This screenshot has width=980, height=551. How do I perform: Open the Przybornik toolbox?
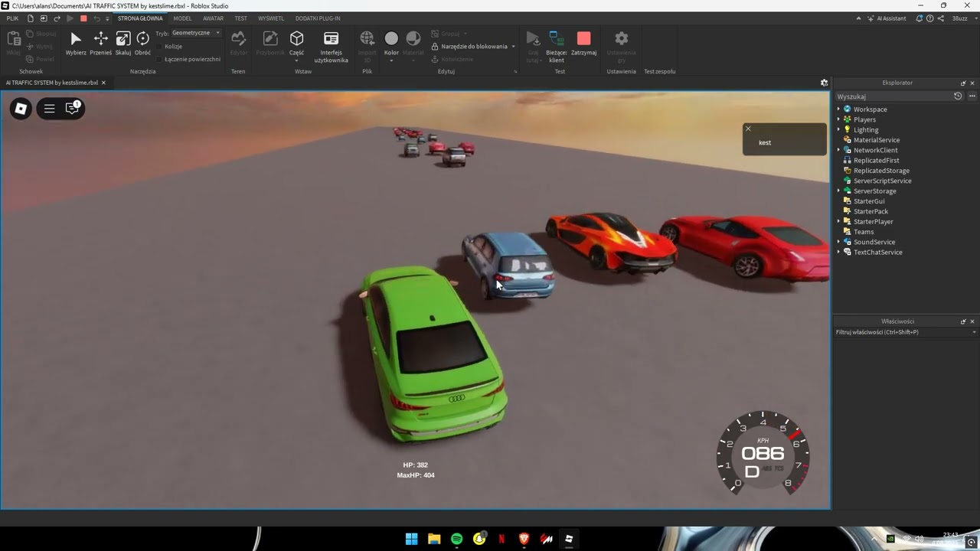coord(269,44)
